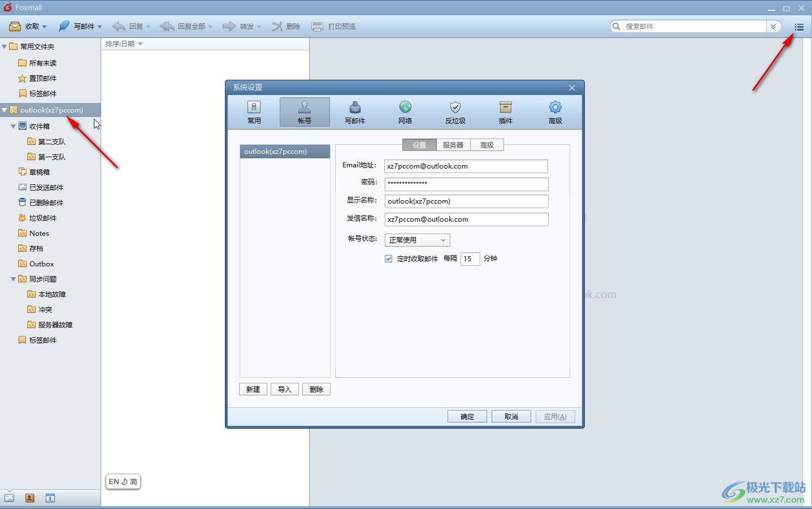
Task: Expand the search options chevron
Action: [773, 27]
